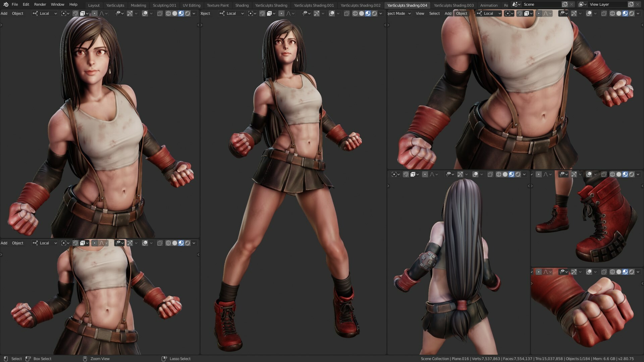Open object visibility eye dropdown, top-left viewport

(x=120, y=13)
